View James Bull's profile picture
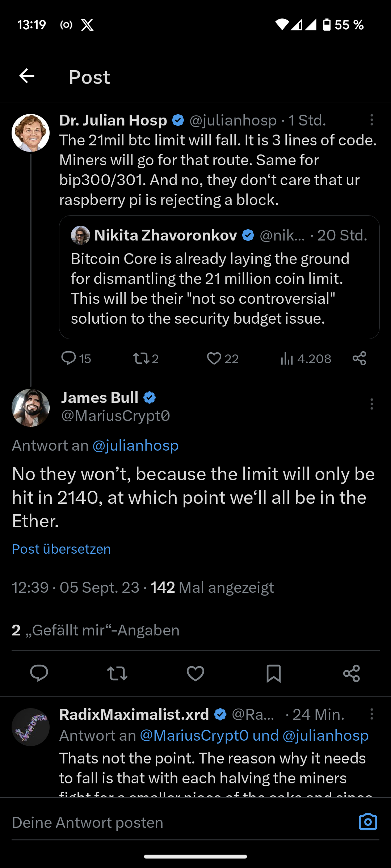 31,408
